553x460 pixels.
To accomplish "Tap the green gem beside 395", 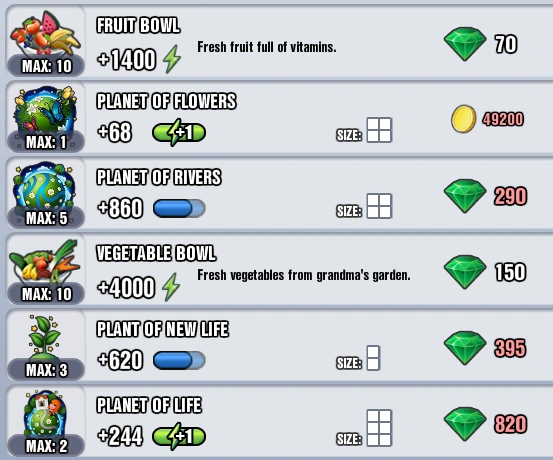I will point(465,348).
